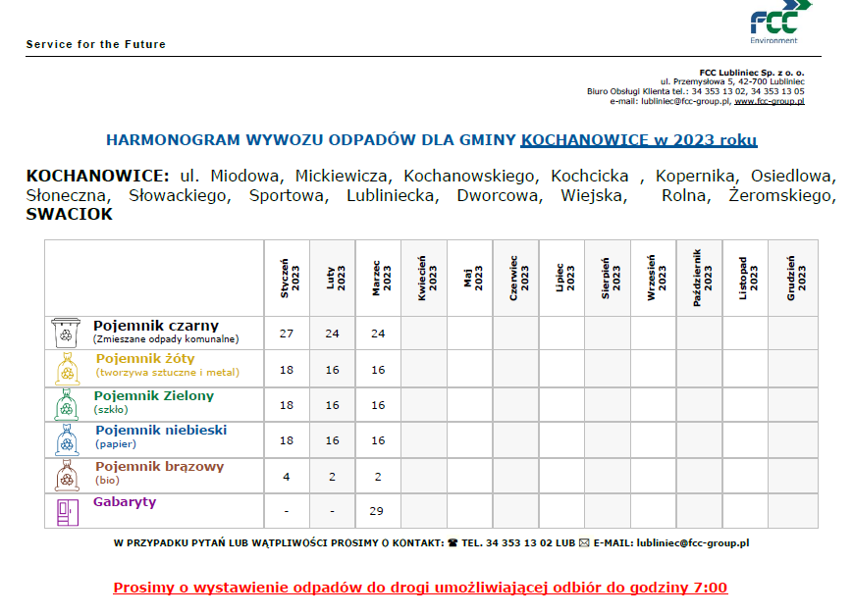Select the Grudzień 2023 column header

tap(796, 279)
